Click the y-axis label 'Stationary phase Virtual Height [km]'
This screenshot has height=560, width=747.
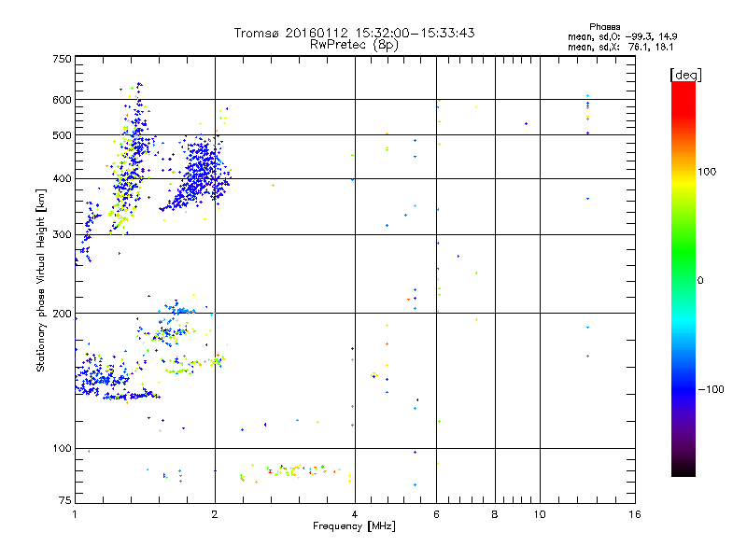[x=40, y=280]
